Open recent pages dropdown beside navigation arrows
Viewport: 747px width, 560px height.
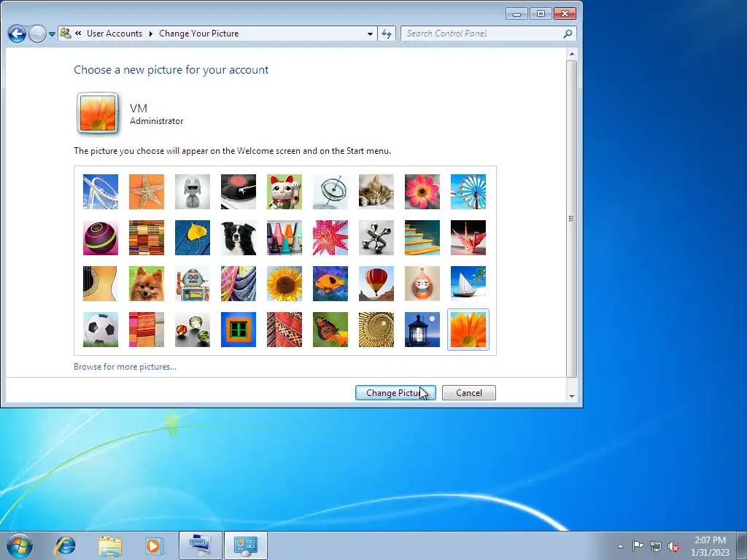tap(52, 34)
